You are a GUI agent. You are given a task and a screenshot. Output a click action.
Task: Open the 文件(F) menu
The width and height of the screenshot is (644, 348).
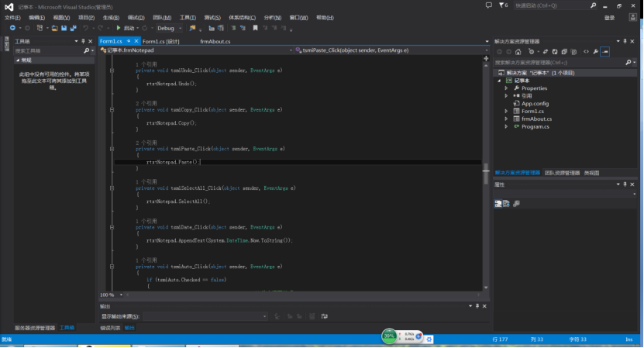coord(12,18)
